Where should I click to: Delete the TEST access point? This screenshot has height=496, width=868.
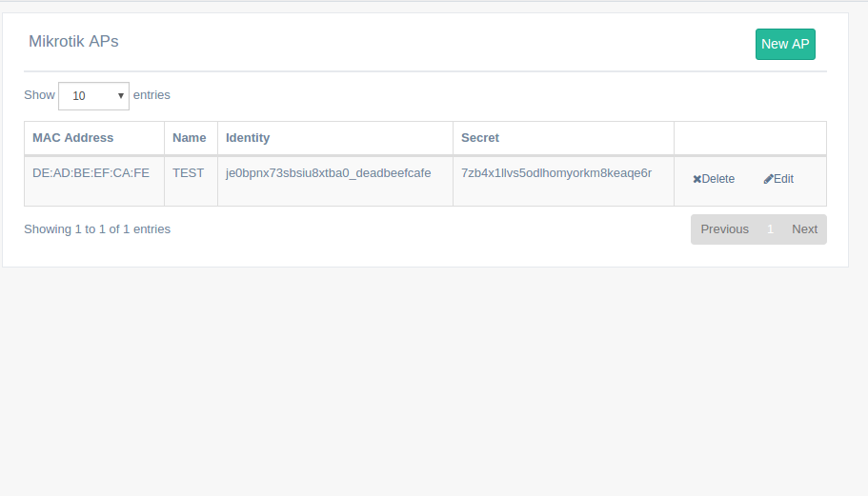pos(714,179)
